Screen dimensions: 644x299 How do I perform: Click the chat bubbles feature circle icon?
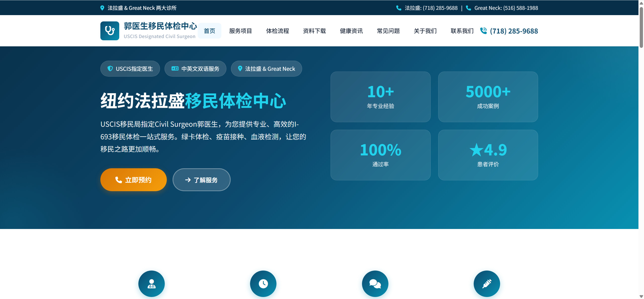tap(375, 284)
